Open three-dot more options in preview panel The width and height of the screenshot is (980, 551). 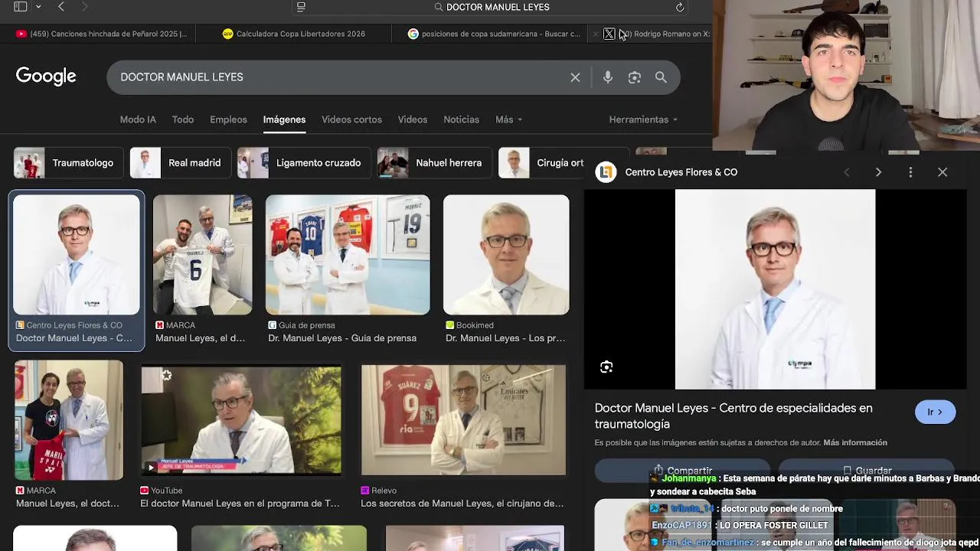(x=910, y=172)
